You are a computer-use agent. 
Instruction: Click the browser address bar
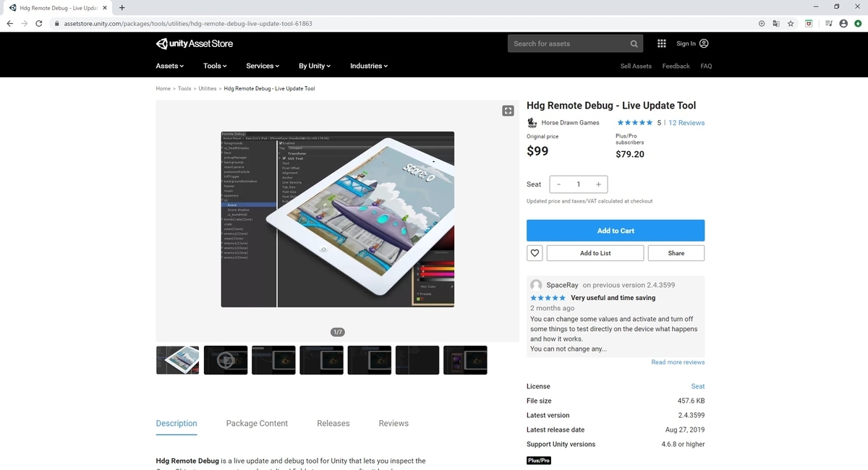point(405,23)
